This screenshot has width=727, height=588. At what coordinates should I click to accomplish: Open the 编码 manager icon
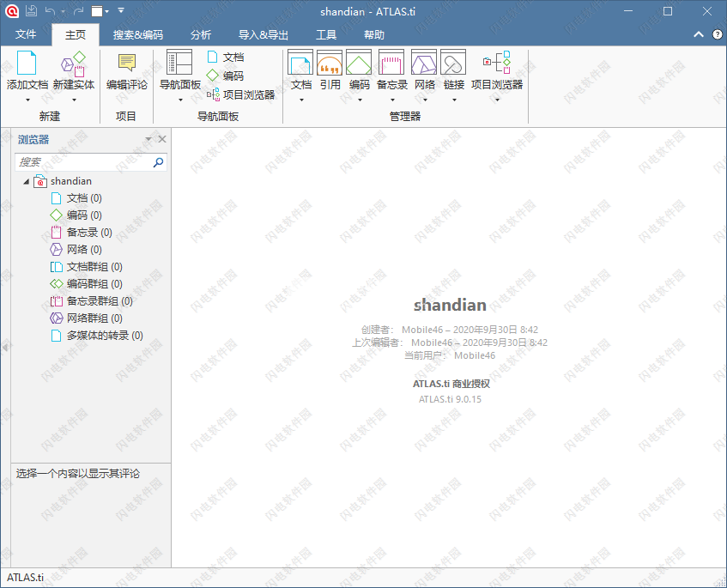click(359, 62)
